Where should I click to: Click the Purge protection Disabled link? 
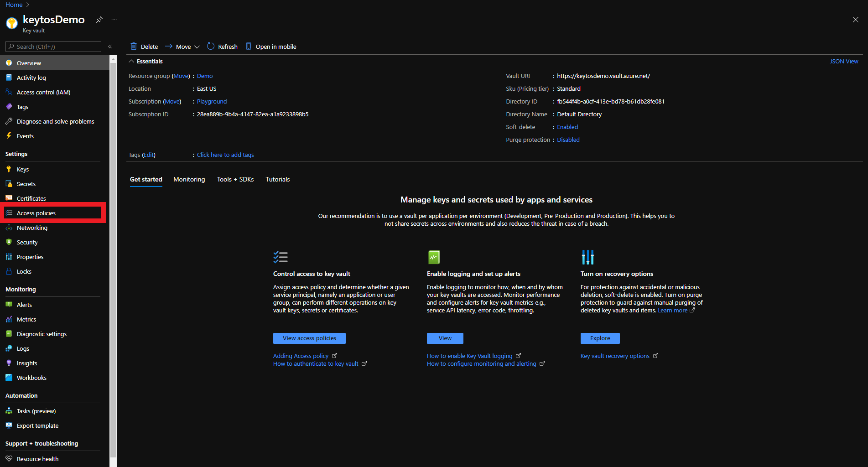pyautogui.click(x=568, y=140)
